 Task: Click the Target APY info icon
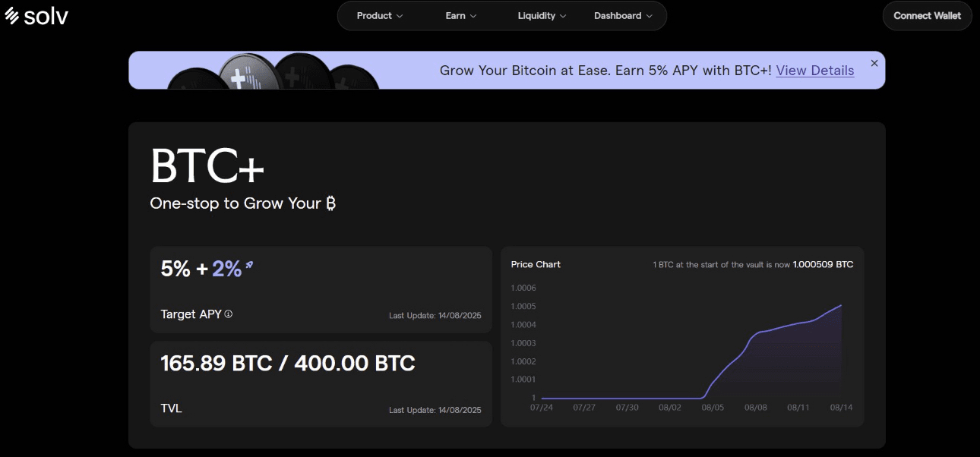(x=229, y=314)
